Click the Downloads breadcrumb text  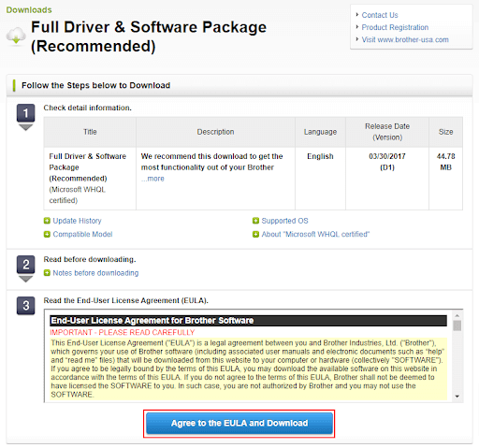[29, 10]
